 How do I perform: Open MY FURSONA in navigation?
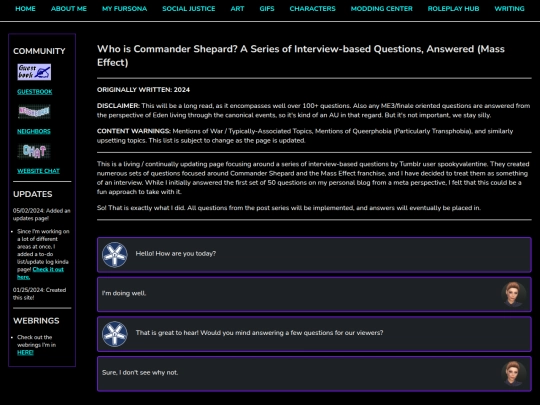pos(124,9)
